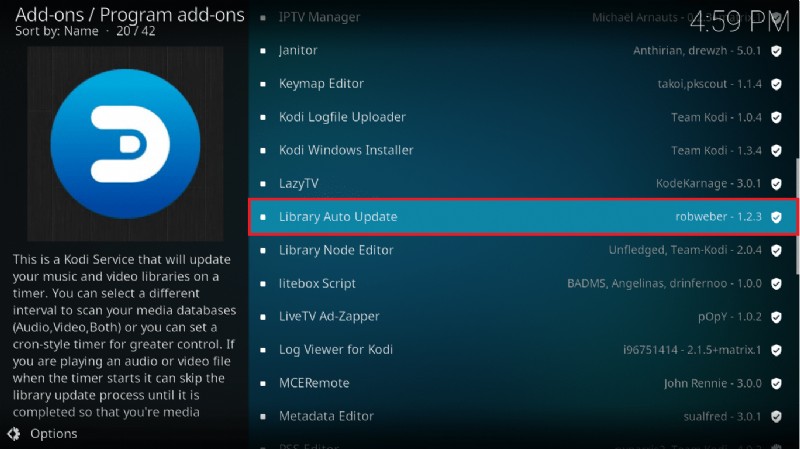Click verified shield icon for litebox Script

click(776, 284)
